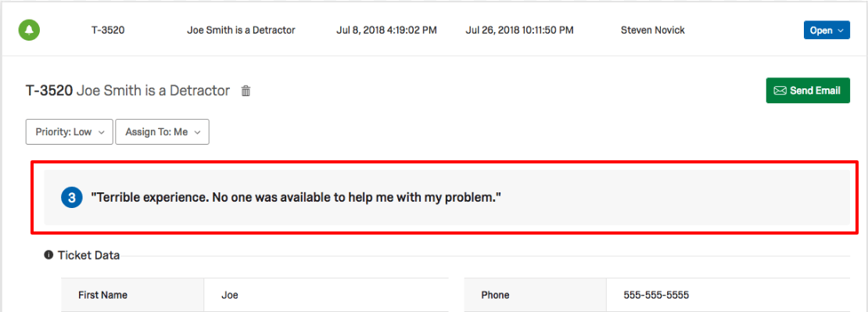Click the Joe Smith is a Detractor row title
Image resolution: width=868 pixels, height=312 pixels.
pyautogui.click(x=241, y=30)
